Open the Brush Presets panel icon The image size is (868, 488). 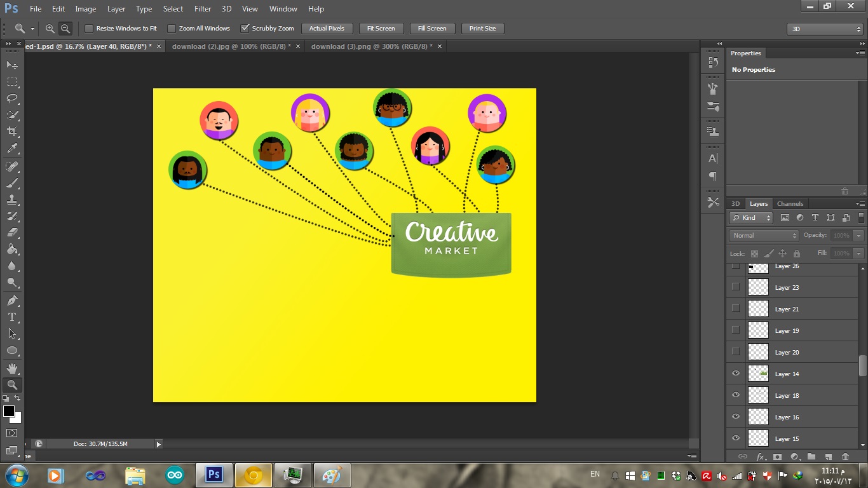(x=713, y=107)
